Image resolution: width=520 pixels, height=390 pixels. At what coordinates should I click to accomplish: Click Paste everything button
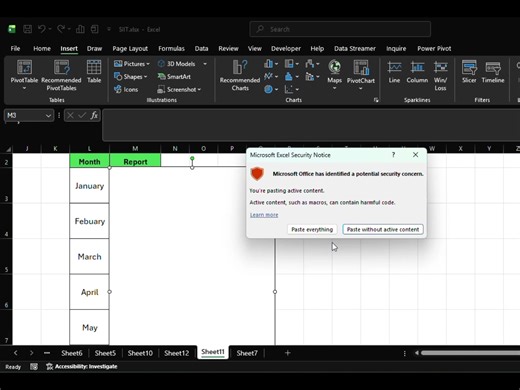[x=312, y=229]
